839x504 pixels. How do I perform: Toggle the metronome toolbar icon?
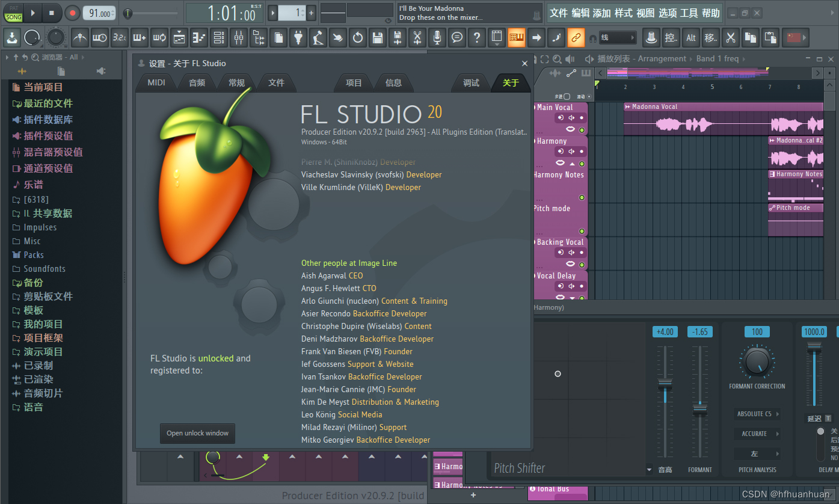[x=80, y=38]
